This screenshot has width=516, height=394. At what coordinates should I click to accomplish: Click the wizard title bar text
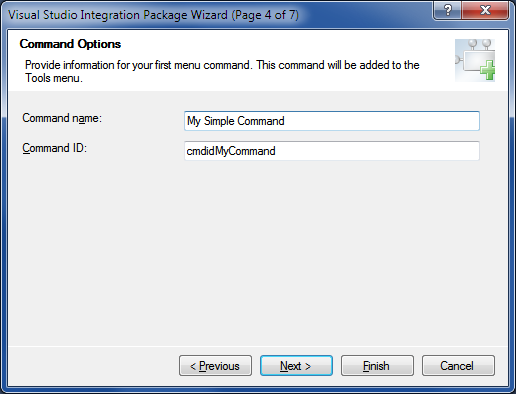153,15
